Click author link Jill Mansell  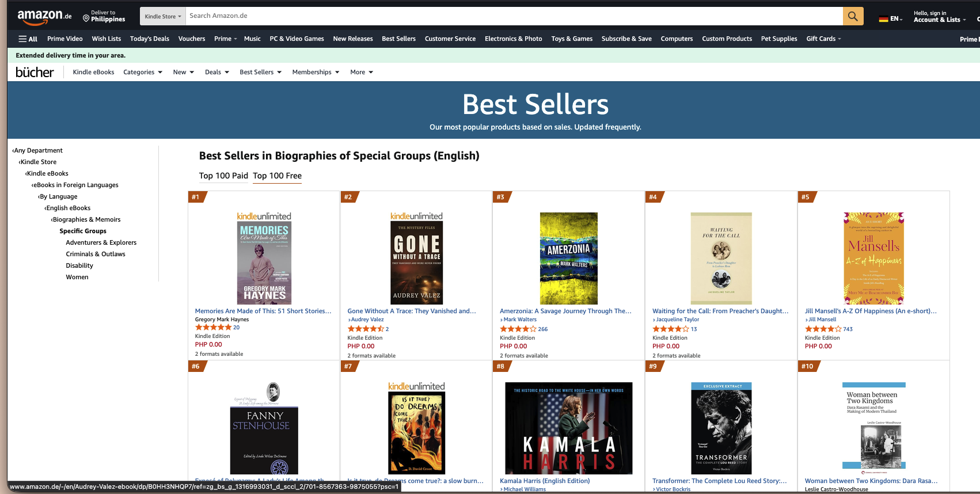click(822, 320)
